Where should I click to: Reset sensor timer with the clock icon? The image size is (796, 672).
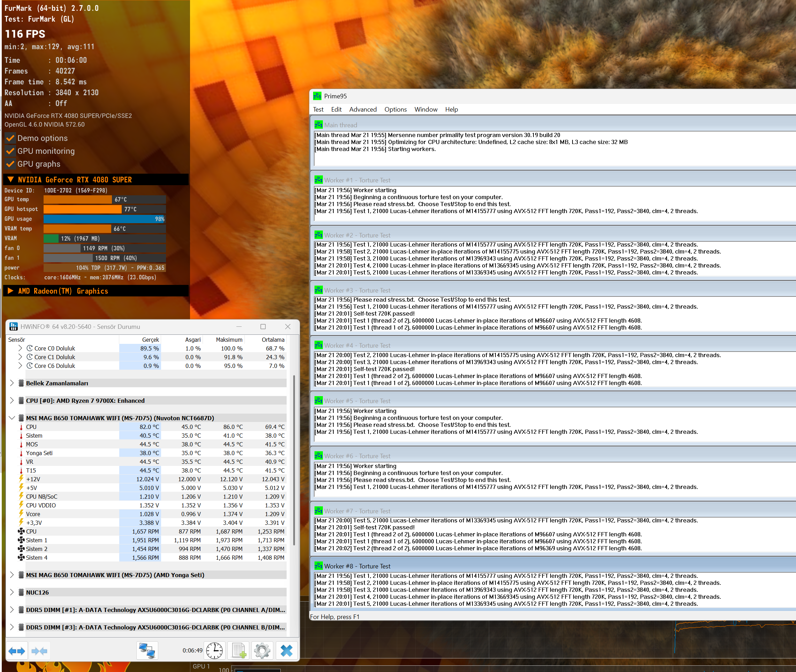coord(214,651)
